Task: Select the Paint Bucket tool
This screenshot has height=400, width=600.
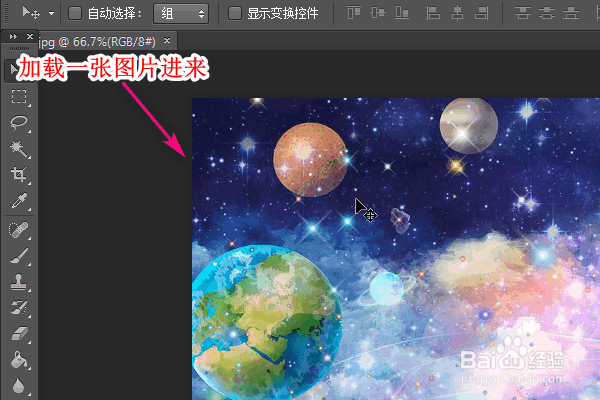Action: click(x=19, y=360)
